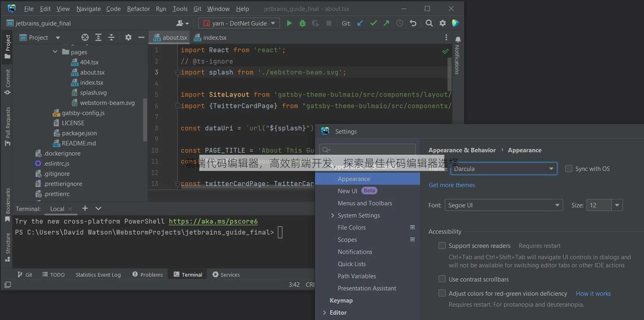Hide the Project tool window
Screen dimensions: 644x320
coord(141,38)
